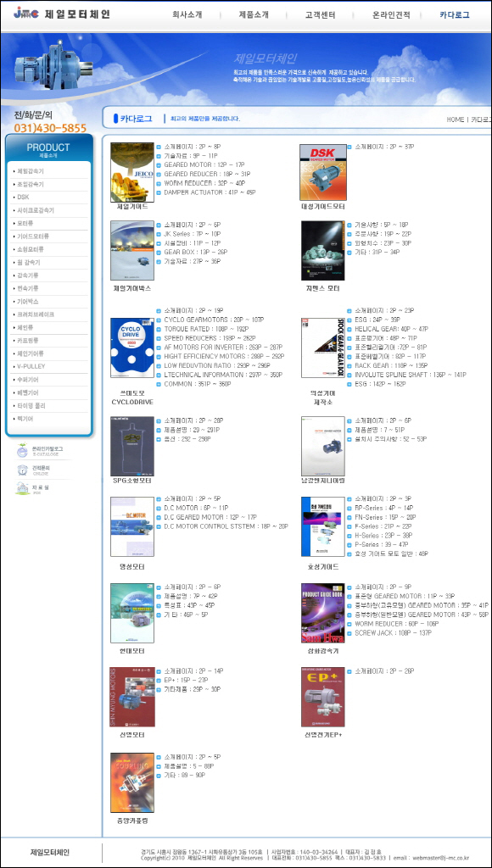Open the DSK geared motor catalog thumbnail
This screenshot has width=492, height=868.
(323, 172)
